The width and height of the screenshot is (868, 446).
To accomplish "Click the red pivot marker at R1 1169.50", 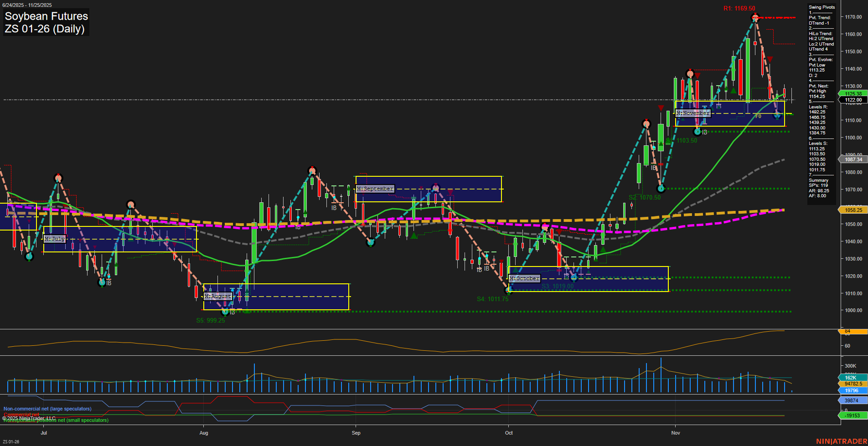I will click(755, 17).
